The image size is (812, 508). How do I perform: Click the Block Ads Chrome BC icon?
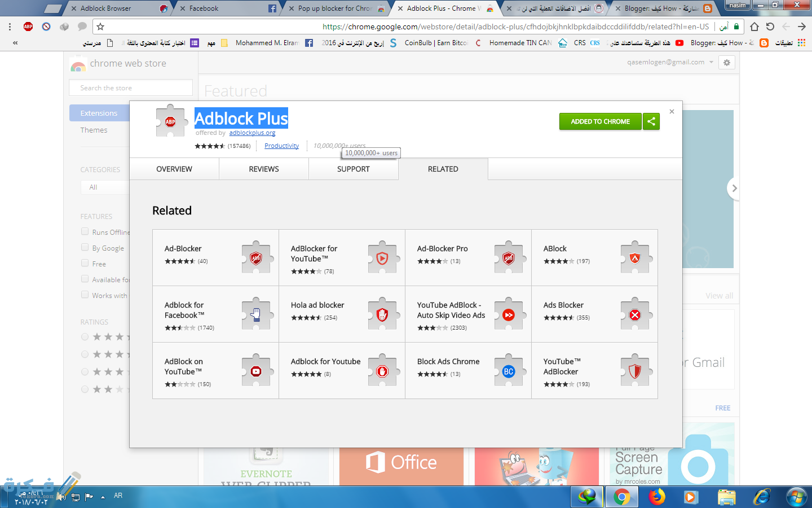509,371
